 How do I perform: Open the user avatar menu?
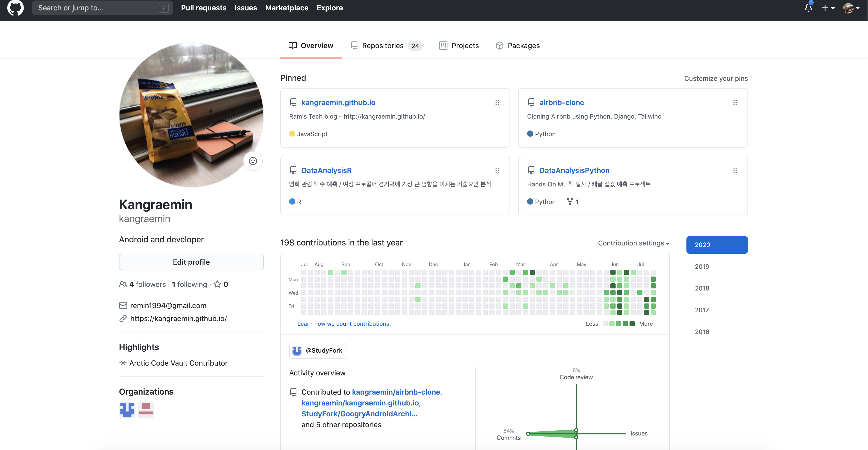point(851,8)
